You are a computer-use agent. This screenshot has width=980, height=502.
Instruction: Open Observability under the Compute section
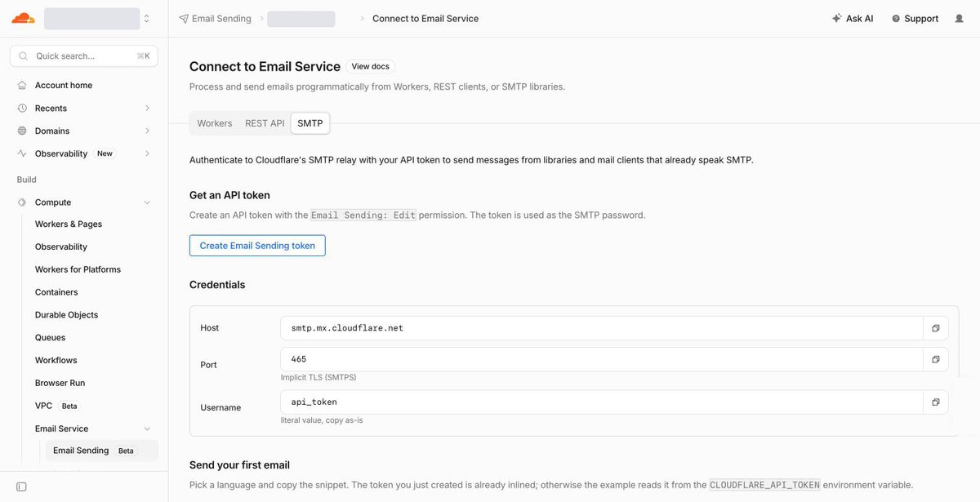(x=61, y=247)
